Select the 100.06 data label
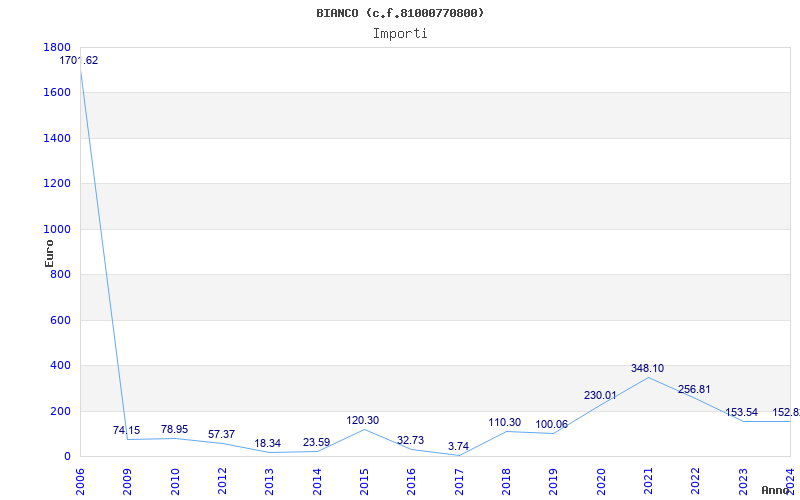Screen dimensions: 800x500 (x=552, y=424)
